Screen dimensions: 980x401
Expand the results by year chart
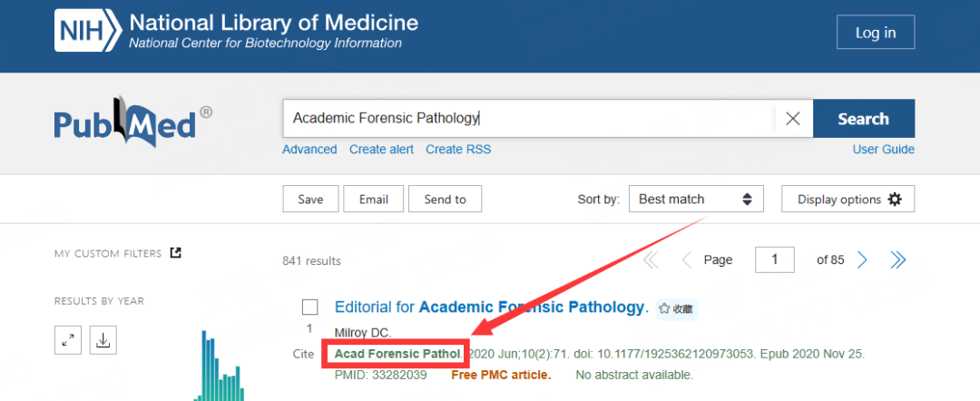[67, 340]
